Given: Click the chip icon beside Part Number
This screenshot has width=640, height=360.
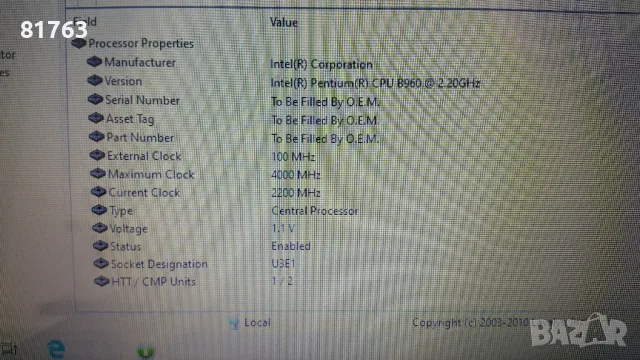Looking at the screenshot, I should click(97, 136).
